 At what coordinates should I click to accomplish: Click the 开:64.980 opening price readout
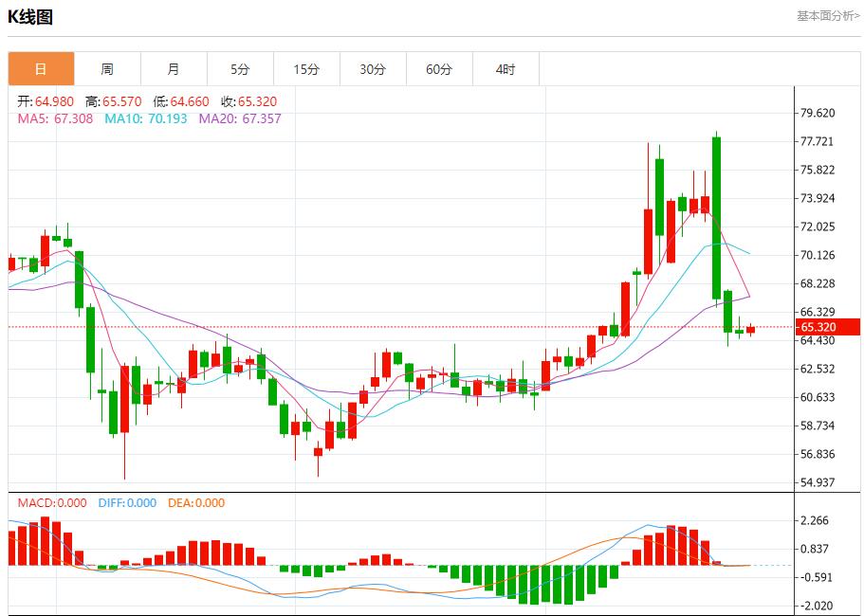tap(46, 101)
